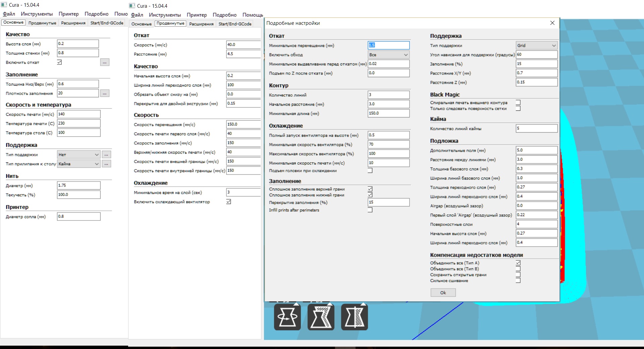
Task: Open extra settings next to Включить откат
Action: pos(105,62)
